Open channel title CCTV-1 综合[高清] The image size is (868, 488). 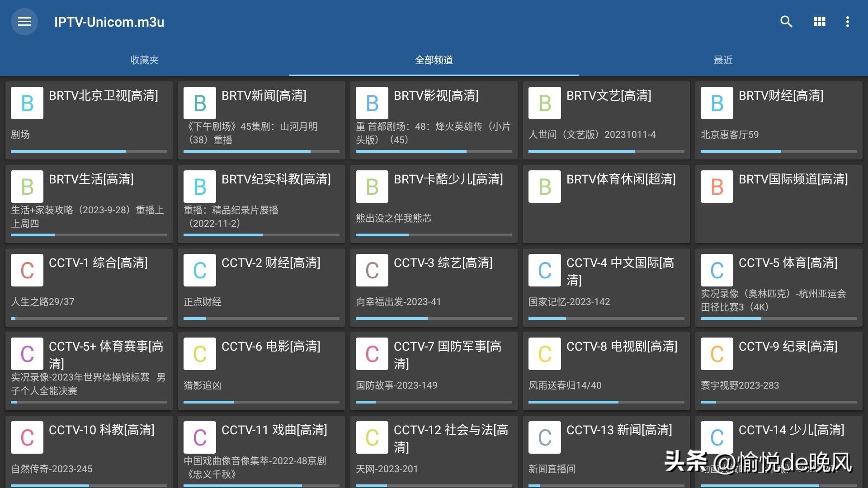click(99, 263)
